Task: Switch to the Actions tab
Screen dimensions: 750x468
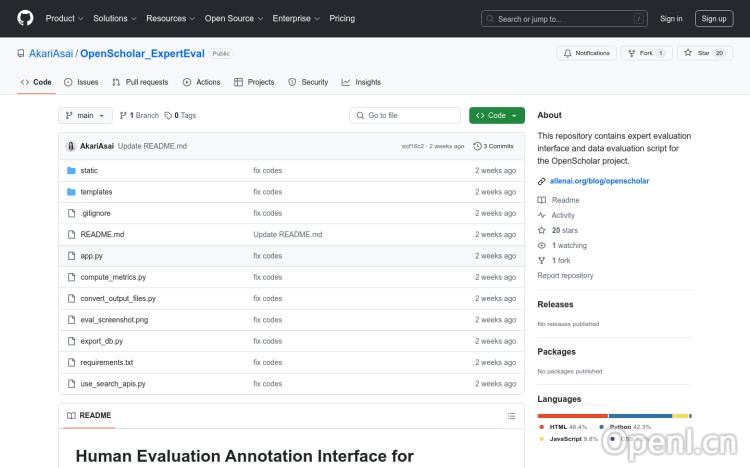Action: pyautogui.click(x=201, y=82)
